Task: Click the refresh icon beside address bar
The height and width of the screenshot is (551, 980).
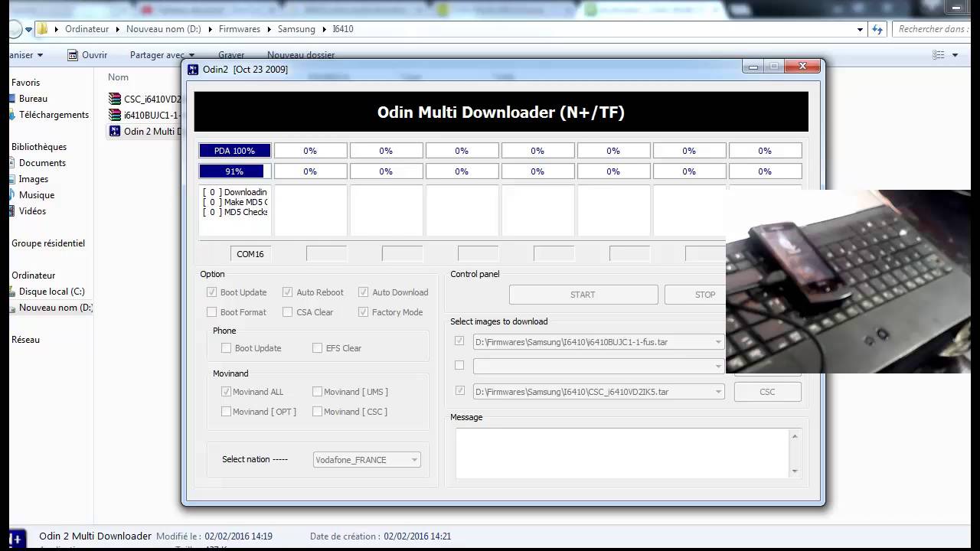Action: coord(877,29)
